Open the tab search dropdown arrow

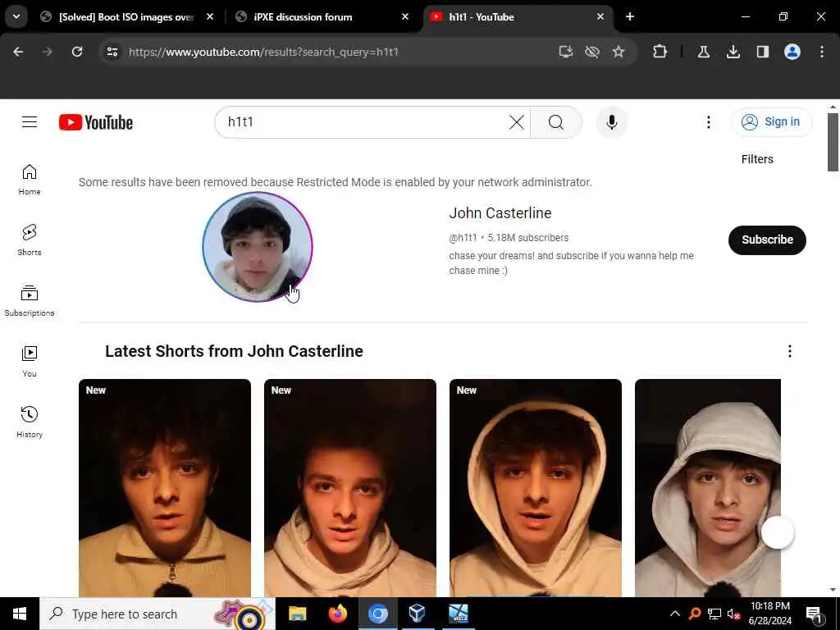click(16, 16)
